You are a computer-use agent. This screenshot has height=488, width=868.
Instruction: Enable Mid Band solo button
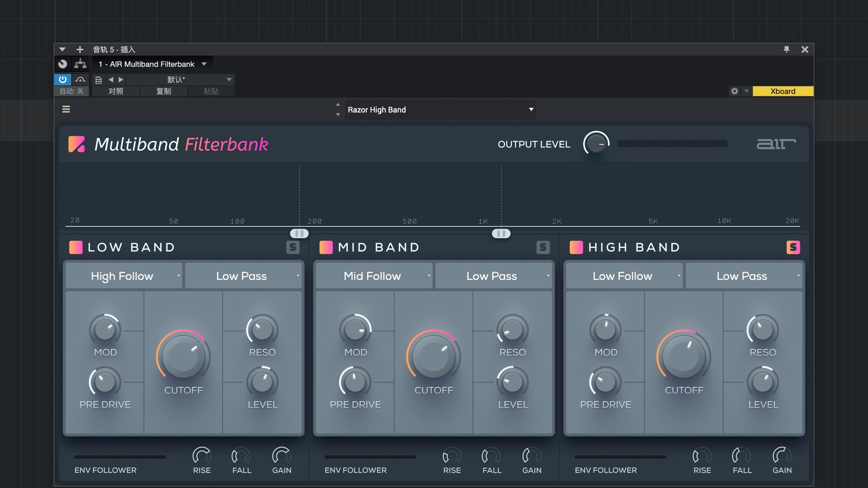click(543, 247)
